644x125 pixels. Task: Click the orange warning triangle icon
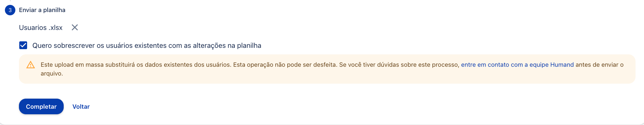tap(30, 65)
